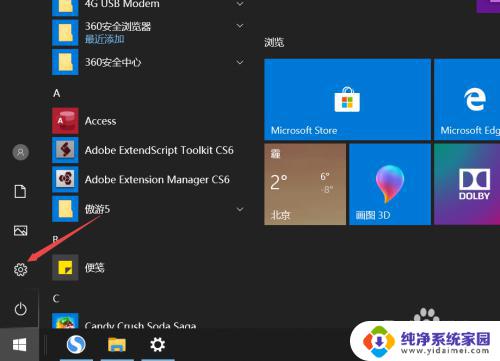The width and height of the screenshot is (500, 361).
Task: Open Settings gear on the taskbar
Action: [157, 344]
